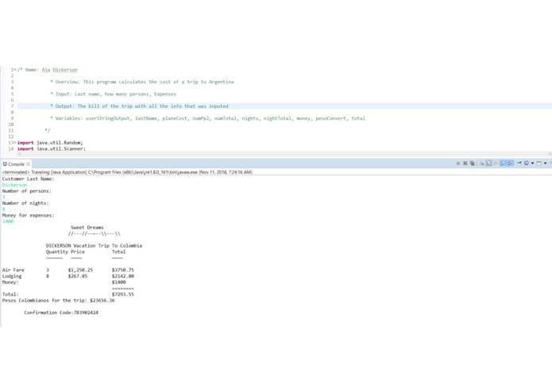Viewport: 552px width, 392px height.
Task: Click 'Pesos Colombianos for the trip' line
Action: pos(59,300)
